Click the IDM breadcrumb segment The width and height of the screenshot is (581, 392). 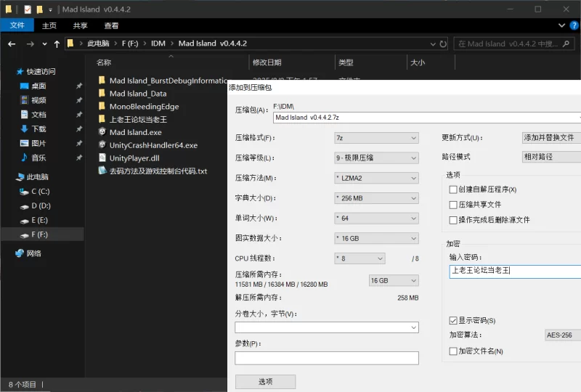(x=158, y=44)
